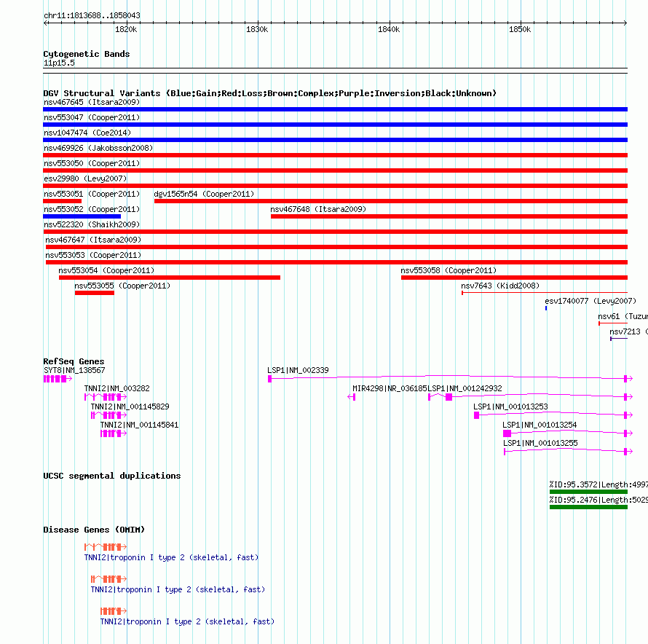Viewport: 648px width, 644px height.
Task: Click the RefSeq Genes track title
Action: point(74,361)
